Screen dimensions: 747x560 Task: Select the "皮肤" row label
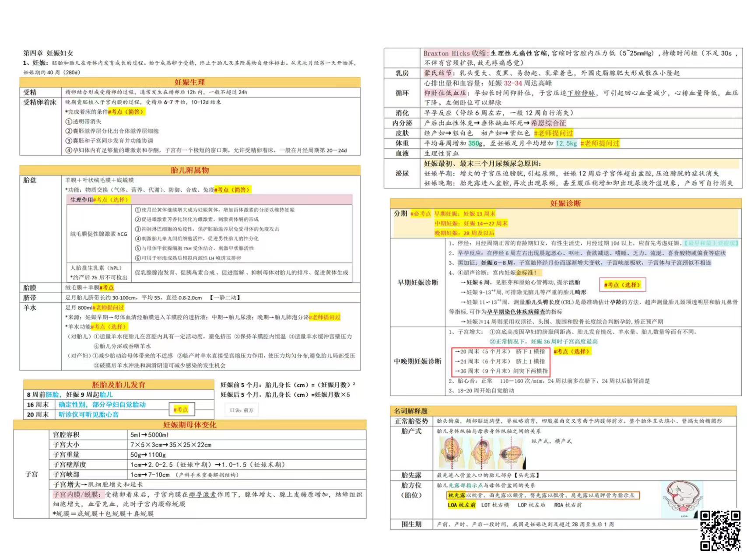point(402,133)
